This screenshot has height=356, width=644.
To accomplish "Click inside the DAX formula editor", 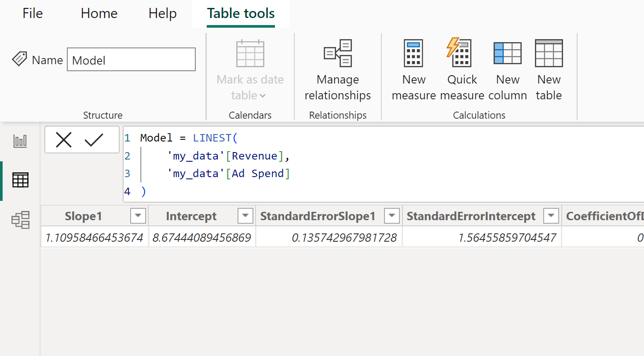I will 383,164.
